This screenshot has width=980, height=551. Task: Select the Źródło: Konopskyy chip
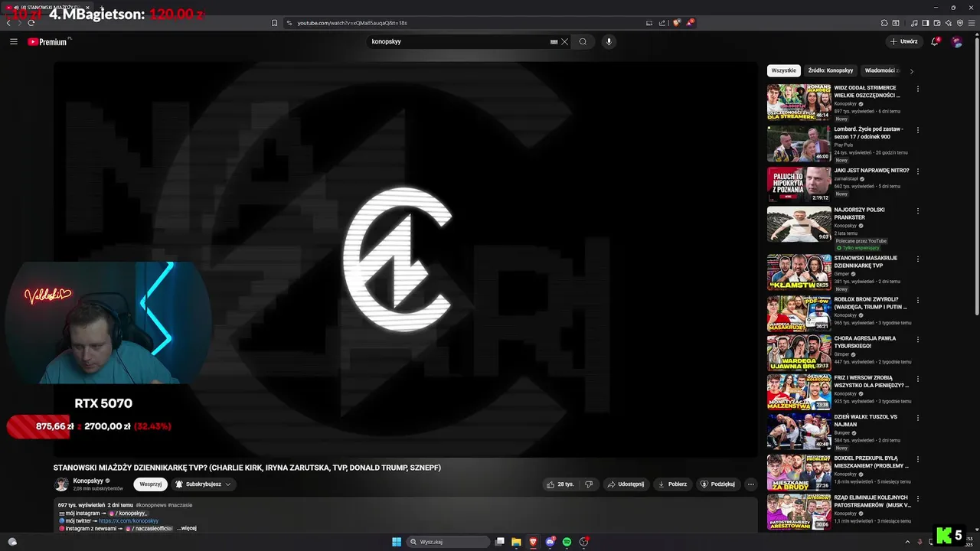point(831,70)
